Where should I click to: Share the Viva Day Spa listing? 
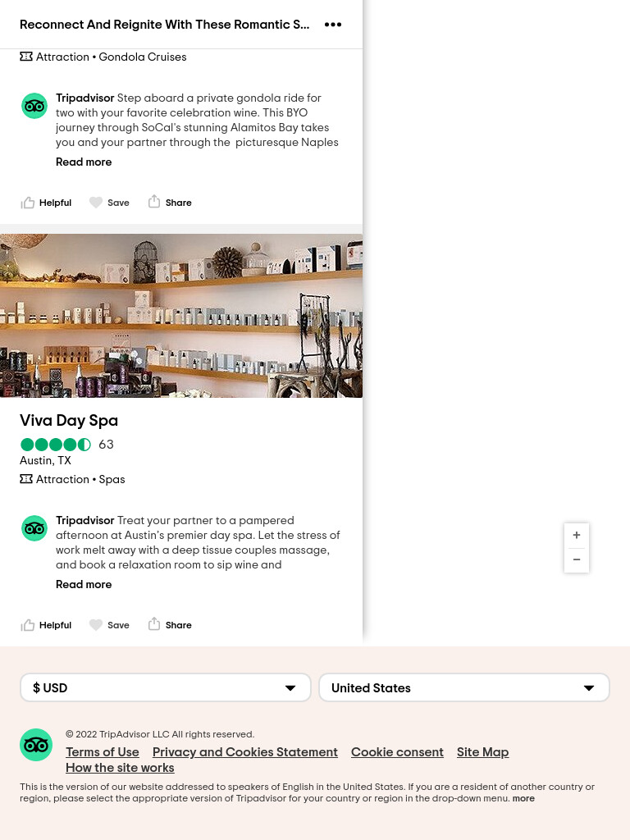click(x=170, y=624)
